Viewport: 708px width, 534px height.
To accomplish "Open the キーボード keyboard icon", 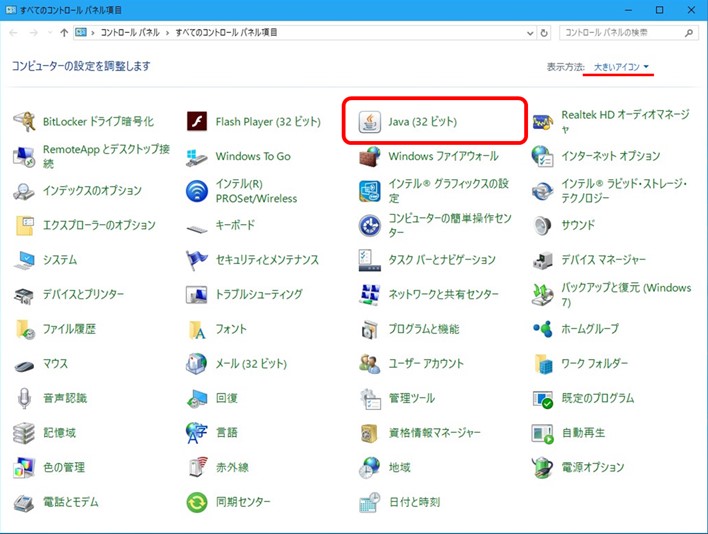I will 197,229.
